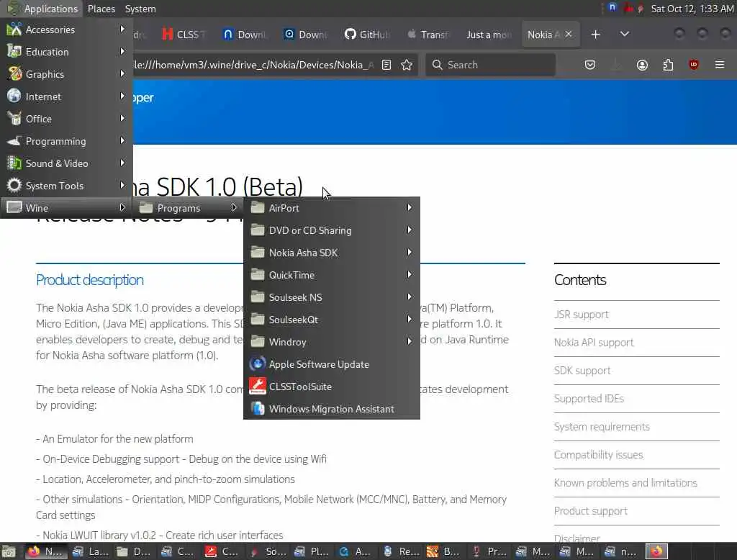
Task: Open the Extensions puzzle icon
Action: pyautogui.click(x=668, y=65)
